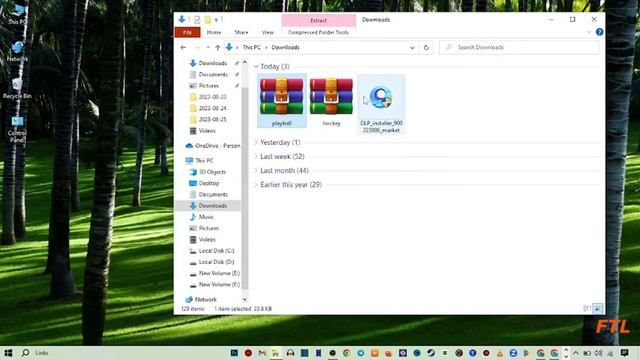Viewport: 640px width, 360px height.
Task: Open Steam from the taskbar
Action: pyautogui.click(x=431, y=353)
